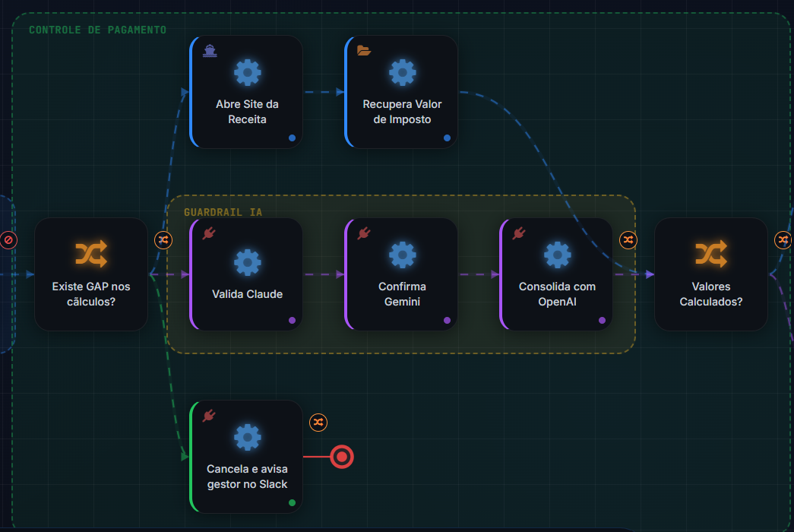
Task: Click the "GUARDRAIL IA" group title
Action: pos(223,212)
